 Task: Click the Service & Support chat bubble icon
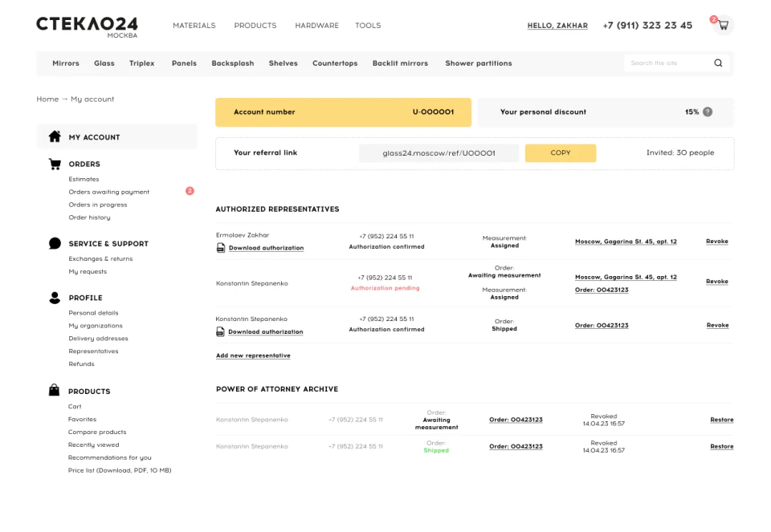(55, 243)
